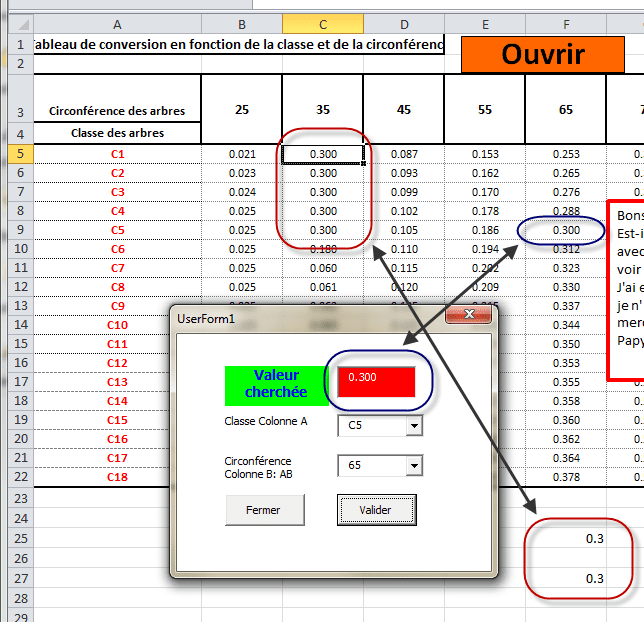Image resolution: width=644 pixels, height=622 pixels.
Task: Select row 22 header
Action: [21, 477]
